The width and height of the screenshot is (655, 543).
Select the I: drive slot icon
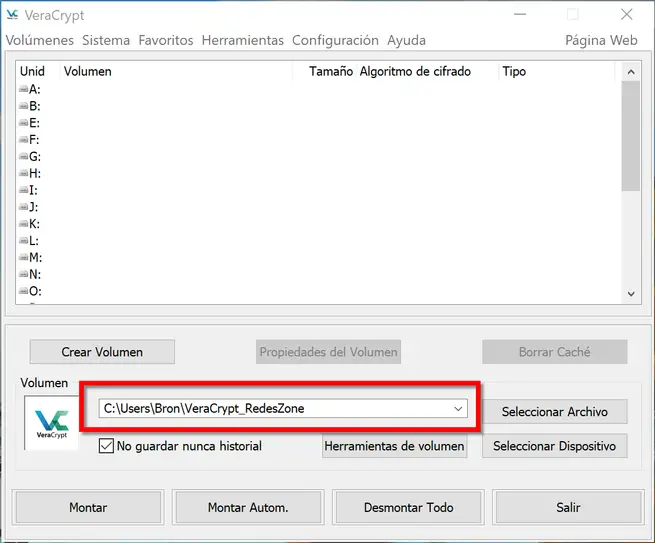23,190
